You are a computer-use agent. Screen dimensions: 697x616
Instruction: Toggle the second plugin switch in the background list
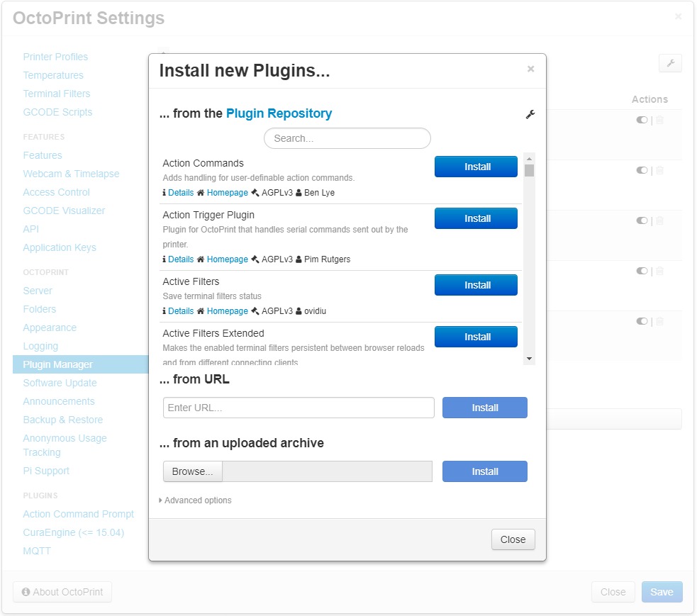[642, 170]
